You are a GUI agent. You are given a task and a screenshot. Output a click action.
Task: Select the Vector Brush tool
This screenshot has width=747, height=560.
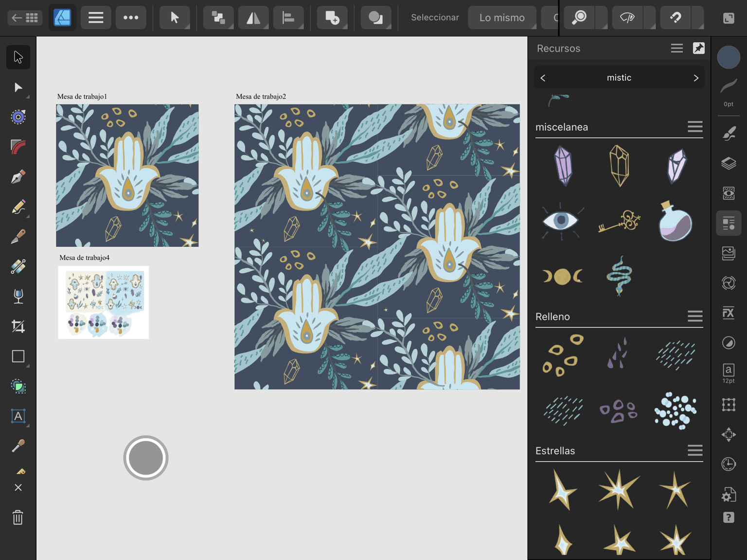pos(18,237)
